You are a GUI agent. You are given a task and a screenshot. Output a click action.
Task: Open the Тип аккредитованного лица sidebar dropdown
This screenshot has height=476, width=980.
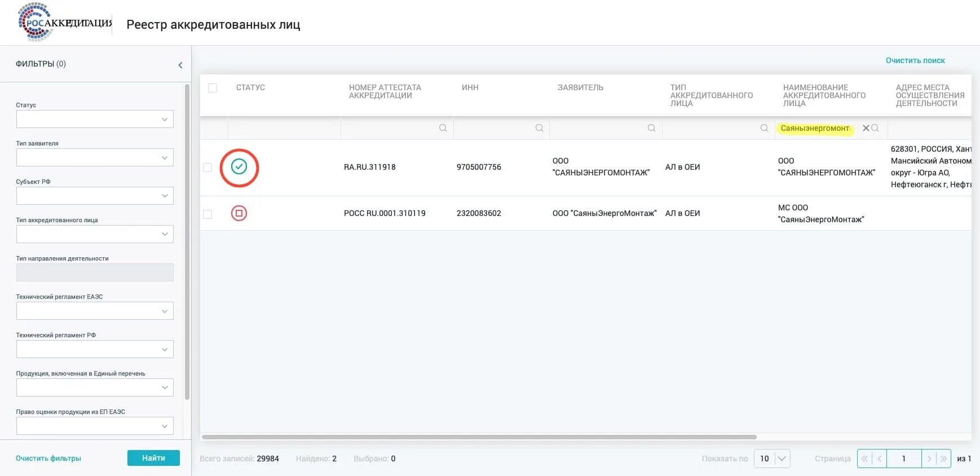click(x=95, y=234)
